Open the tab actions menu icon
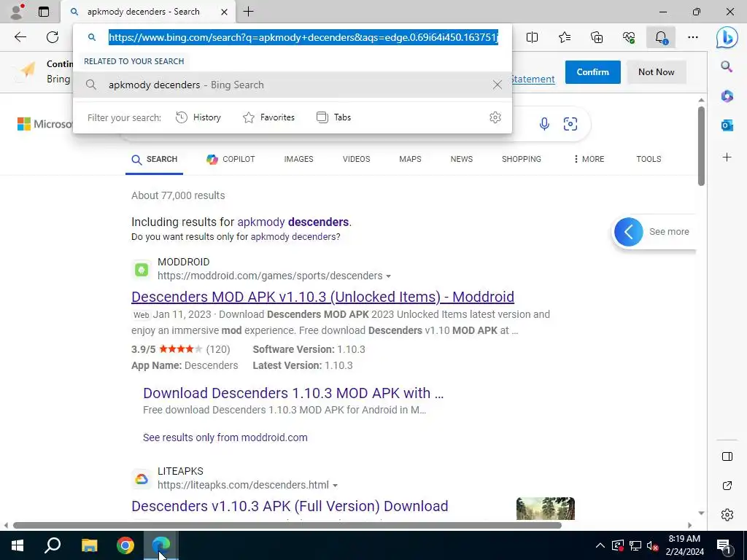Viewport: 747px width, 560px height. [x=44, y=12]
